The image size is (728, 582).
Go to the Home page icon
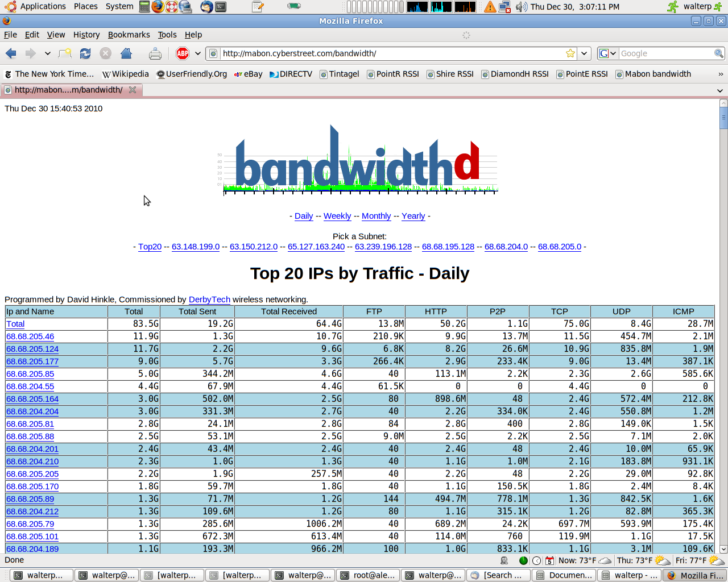(x=126, y=53)
